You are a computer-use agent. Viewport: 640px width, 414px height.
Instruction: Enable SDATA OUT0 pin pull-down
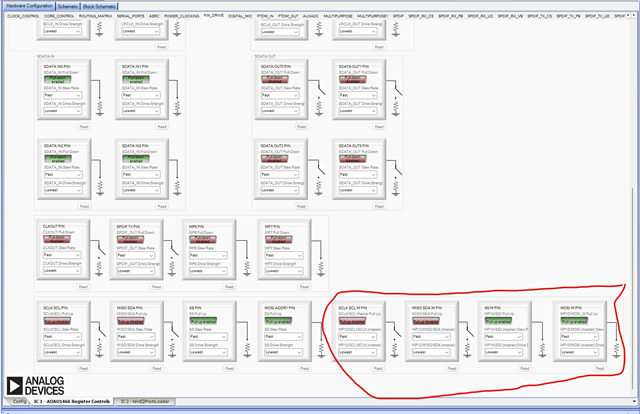pyautogui.click(x=275, y=80)
